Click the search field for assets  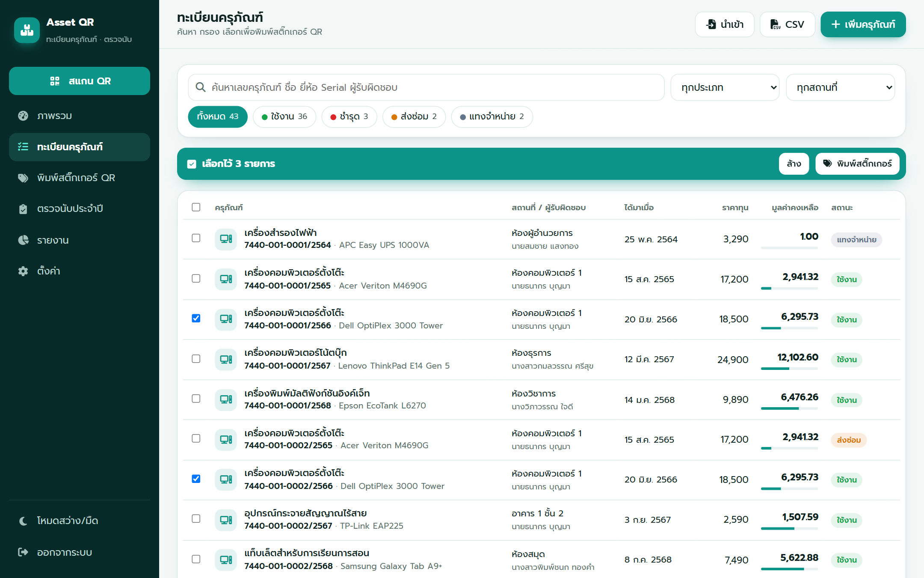tap(426, 87)
